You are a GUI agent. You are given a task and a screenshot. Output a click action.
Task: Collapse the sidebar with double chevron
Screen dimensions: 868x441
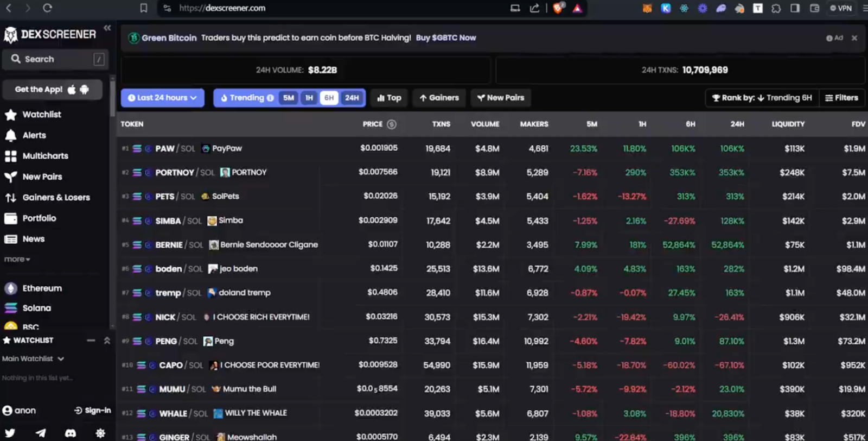coord(107,28)
